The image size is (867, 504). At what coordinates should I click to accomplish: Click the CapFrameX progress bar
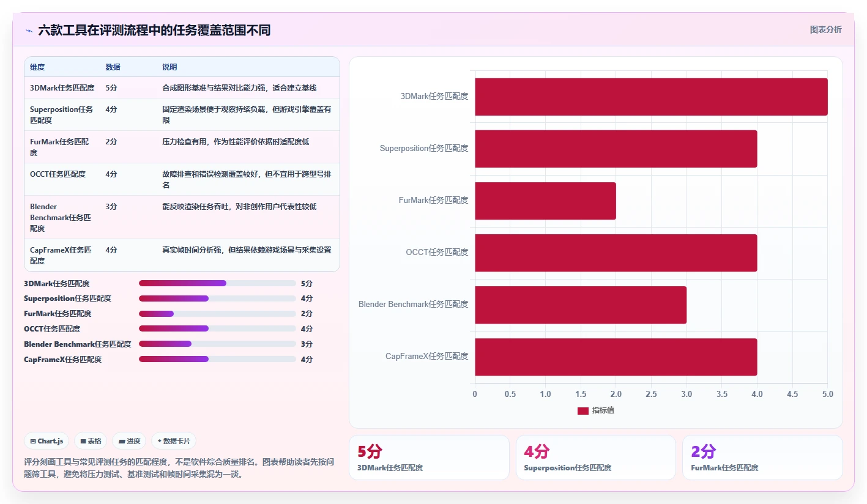(x=217, y=359)
